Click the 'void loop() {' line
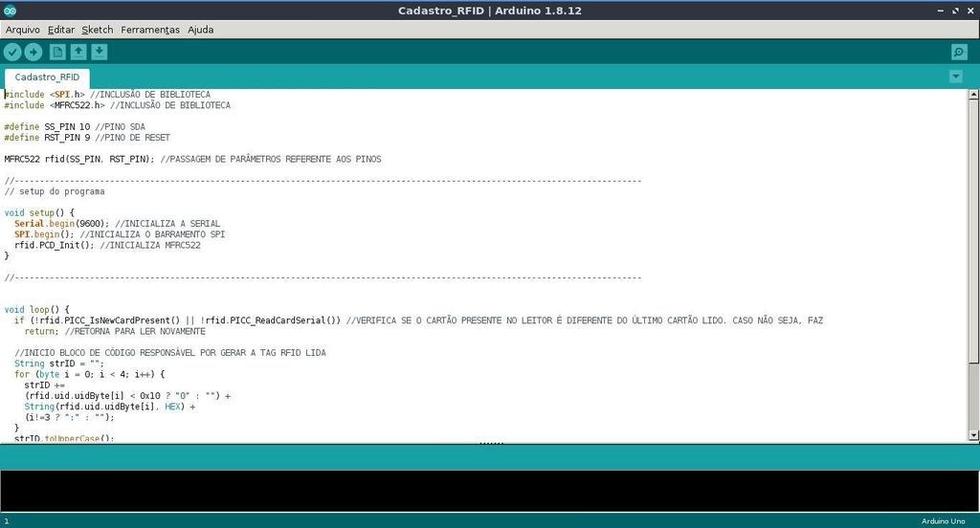 (x=37, y=309)
